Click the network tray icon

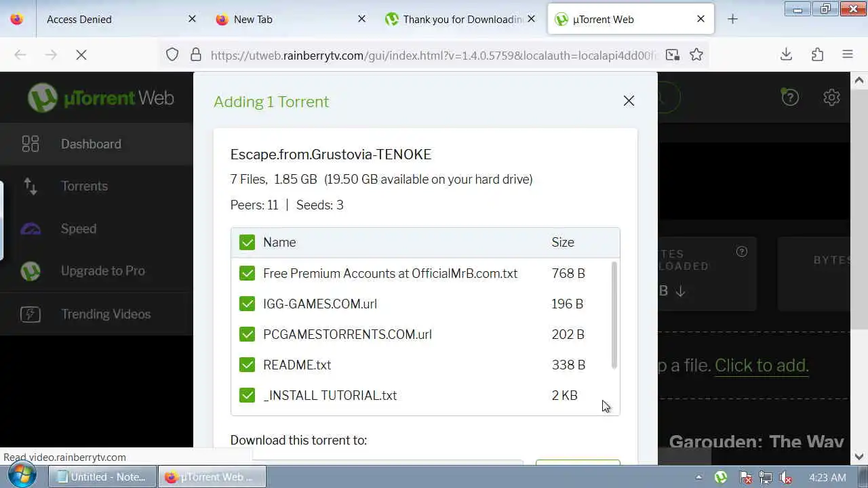pyautogui.click(x=765, y=477)
